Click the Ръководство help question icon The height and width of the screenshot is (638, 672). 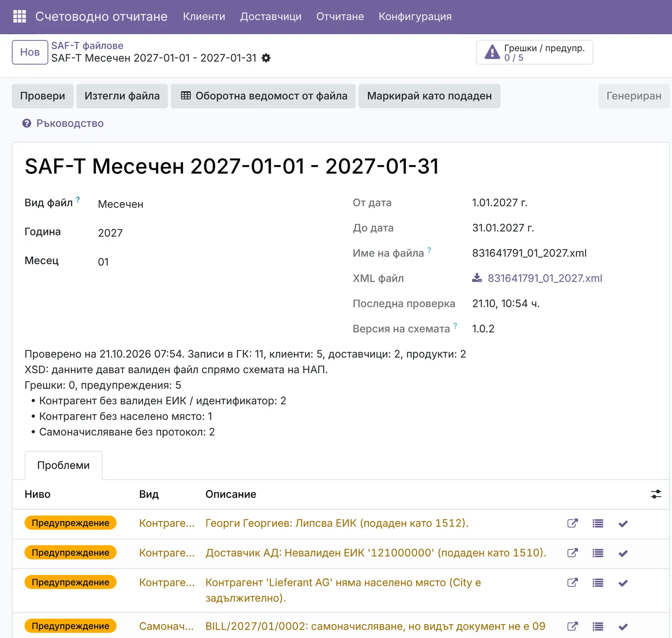27,123
